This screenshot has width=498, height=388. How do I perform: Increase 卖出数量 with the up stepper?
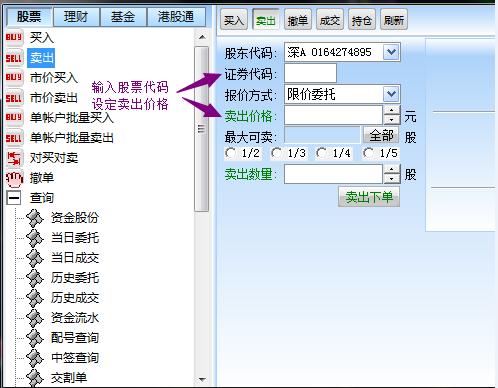tap(391, 169)
